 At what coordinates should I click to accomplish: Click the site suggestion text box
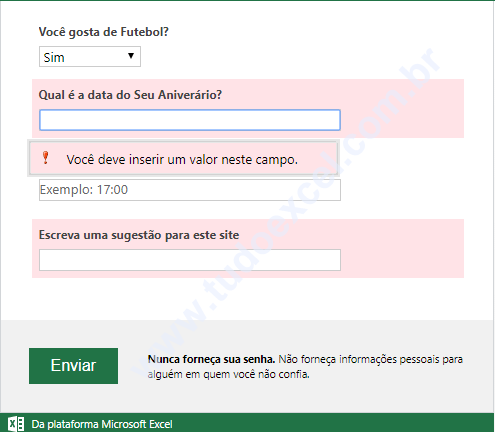pyautogui.click(x=190, y=260)
